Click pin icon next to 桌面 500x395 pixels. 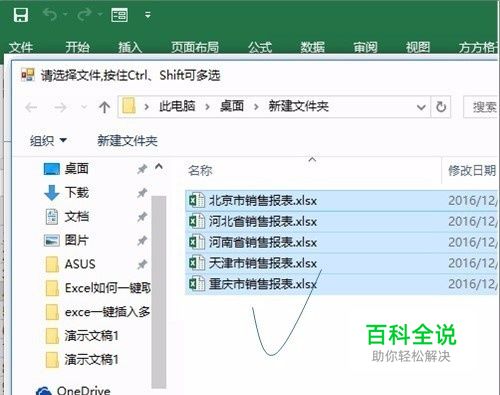142,169
